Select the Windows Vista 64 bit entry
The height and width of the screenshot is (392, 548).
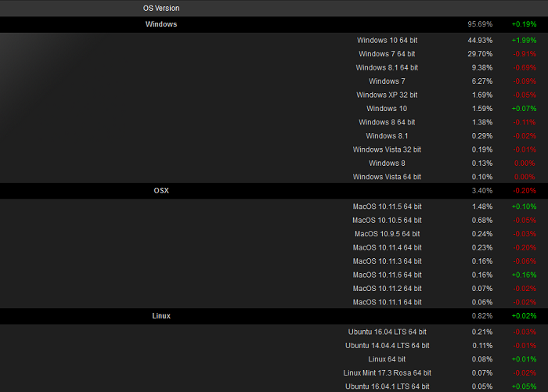387,177
